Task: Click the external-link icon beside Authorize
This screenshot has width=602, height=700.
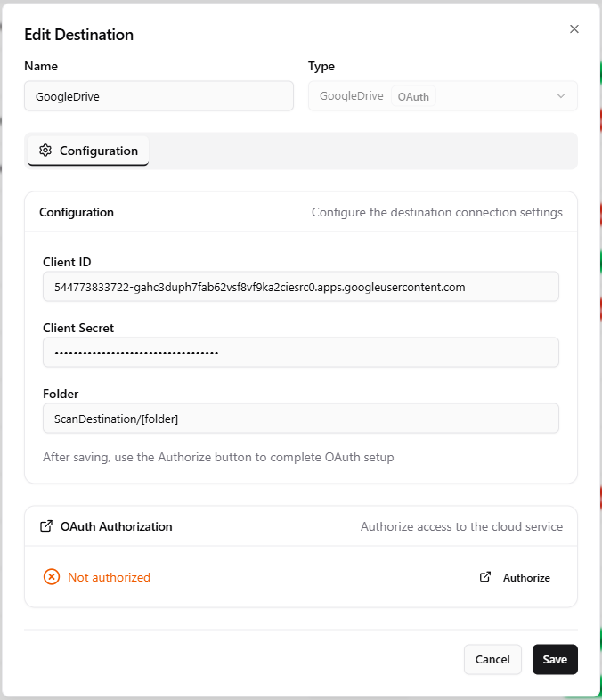Action: click(485, 577)
